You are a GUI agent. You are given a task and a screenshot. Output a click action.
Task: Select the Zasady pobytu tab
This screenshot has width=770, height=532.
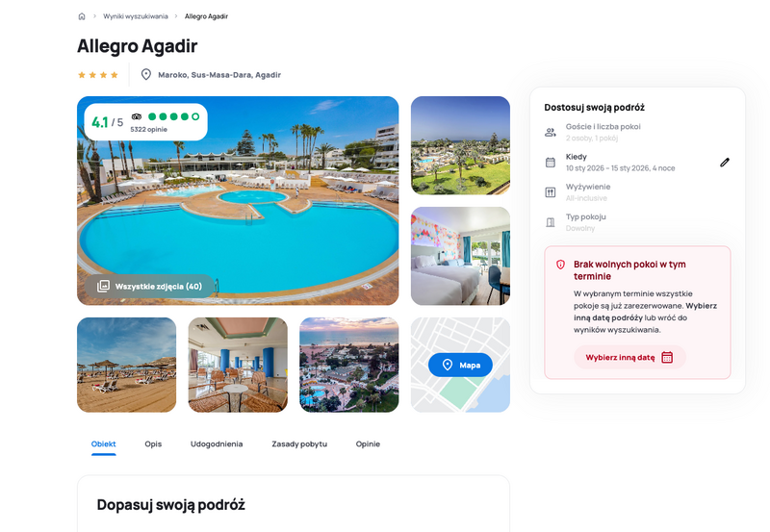pos(299,443)
